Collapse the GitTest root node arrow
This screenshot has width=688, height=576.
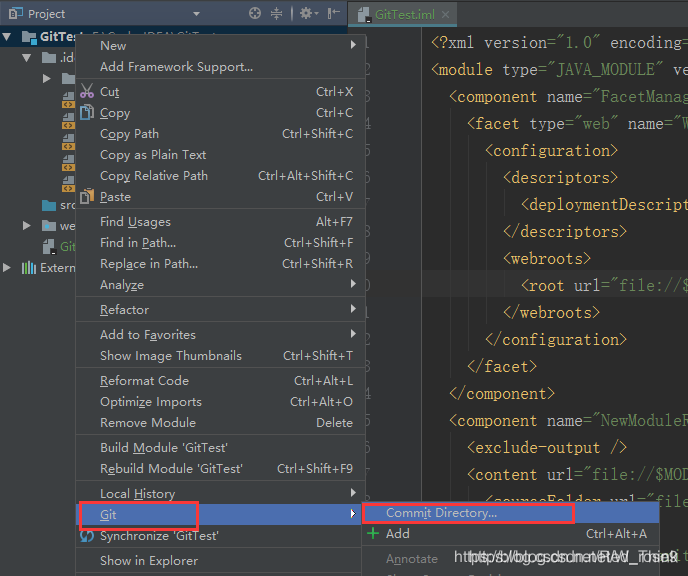(x=7, y=37)
